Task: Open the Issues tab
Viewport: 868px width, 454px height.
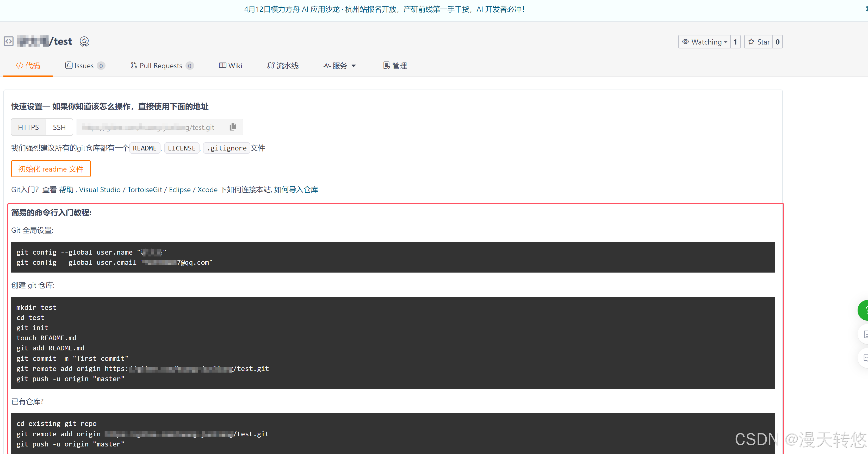Action: [x=85, y=66]
